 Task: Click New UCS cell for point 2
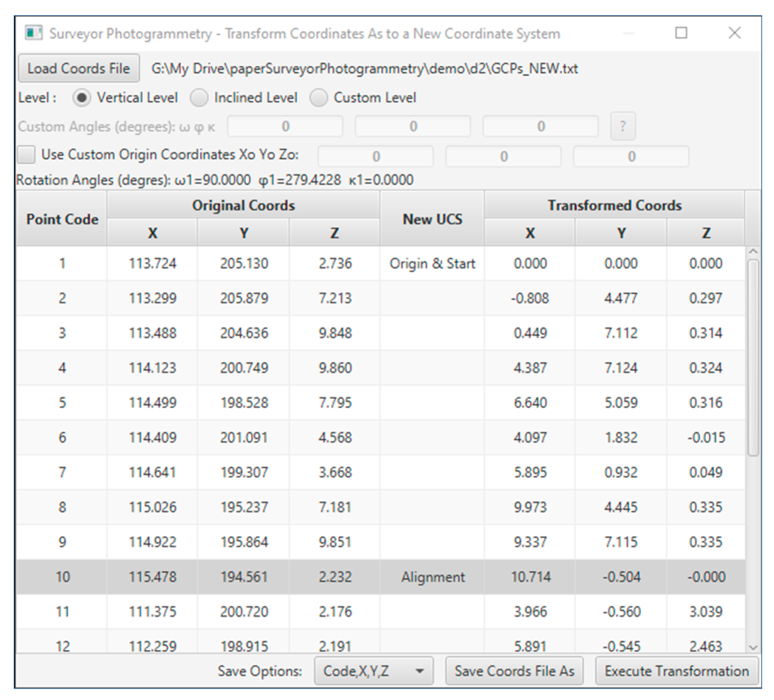pos(432,298)
